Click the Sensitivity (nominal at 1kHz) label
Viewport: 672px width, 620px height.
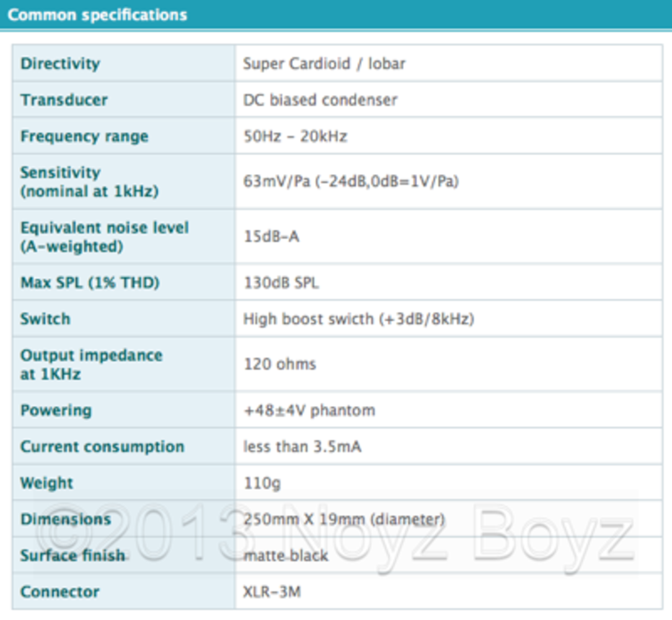[x=89, y=182]
